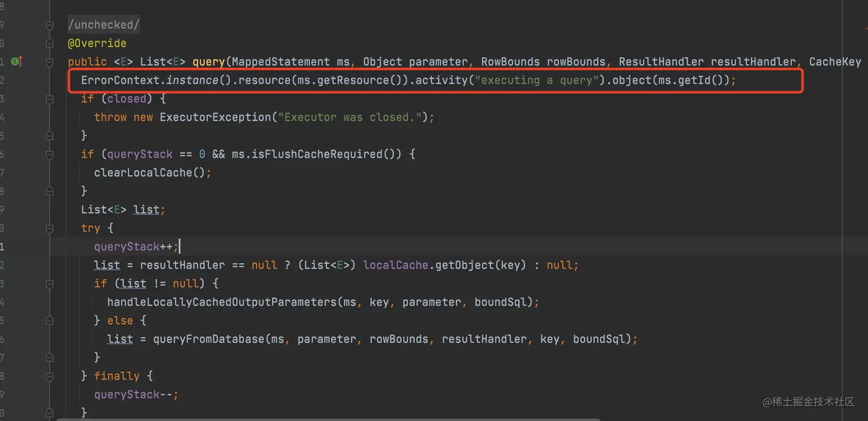Collapse the 'if (queryStack == 0' block fold marker
This screenshot has width=868, height=421.
click(x=49, y=154)
